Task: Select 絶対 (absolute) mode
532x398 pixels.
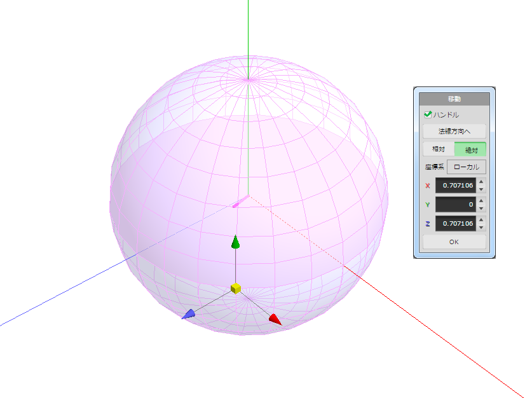Action: pyautogui.click(x=471, y=149)
